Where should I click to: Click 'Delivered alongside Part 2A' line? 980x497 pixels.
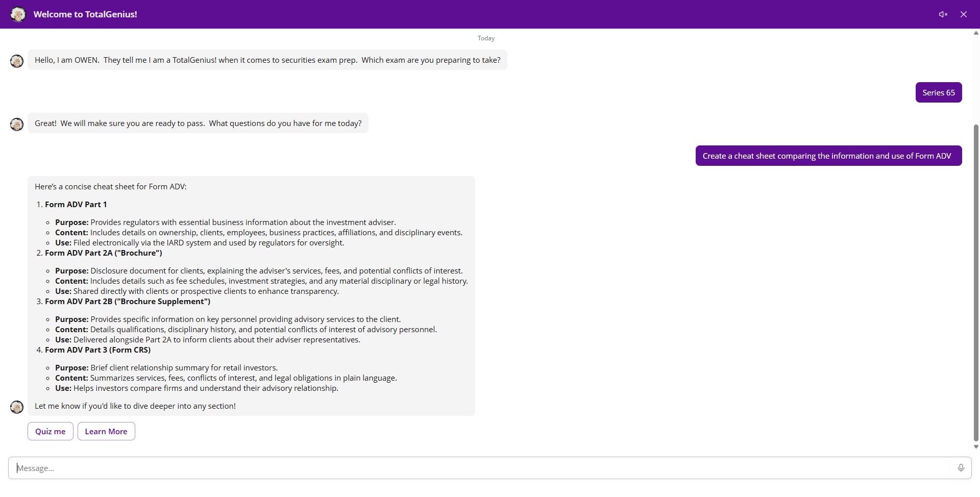pos(208,339)
